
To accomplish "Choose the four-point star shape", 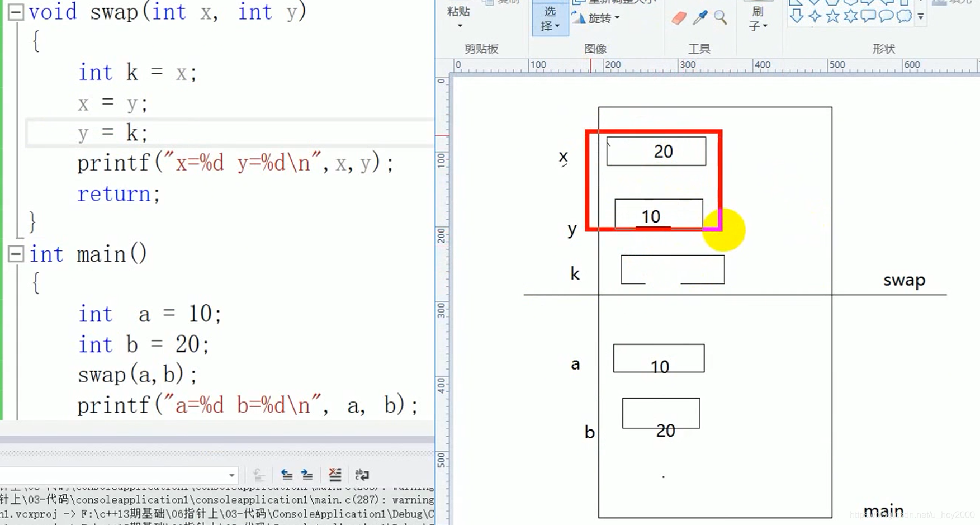I will pyautogui.click(x=815, y=16).
